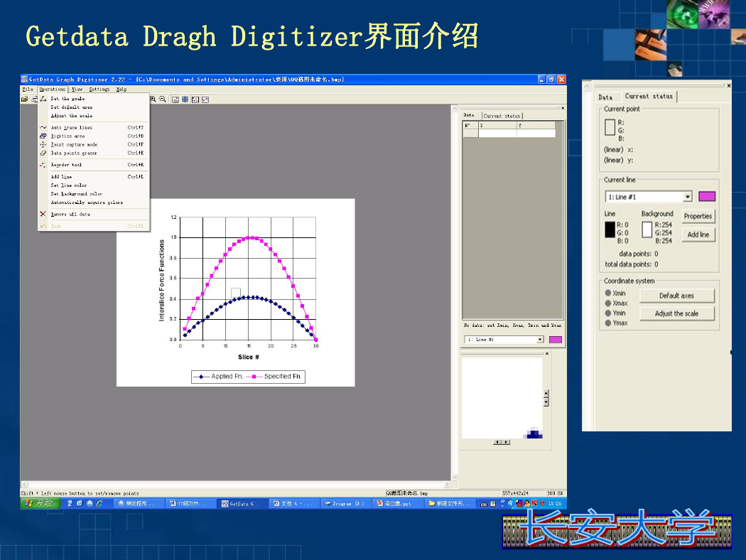Viewport: 746px width, 560px height.
Task: Choose Set default axes menu entry
Action: pyautogui.click(x=94, y=107)
